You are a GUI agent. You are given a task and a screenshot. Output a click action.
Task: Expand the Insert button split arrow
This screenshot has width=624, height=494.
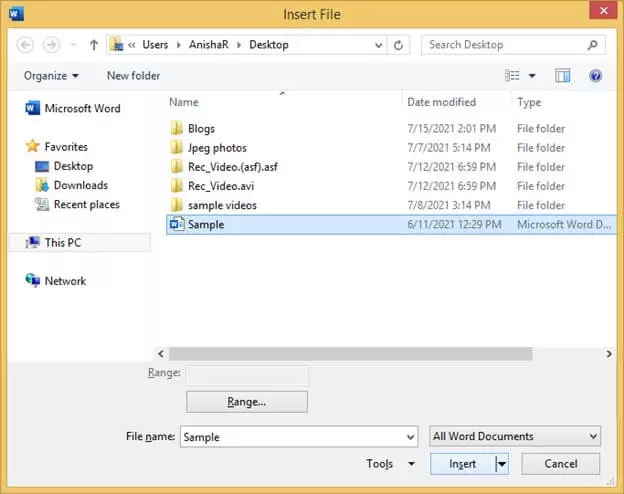click(502, 464)
